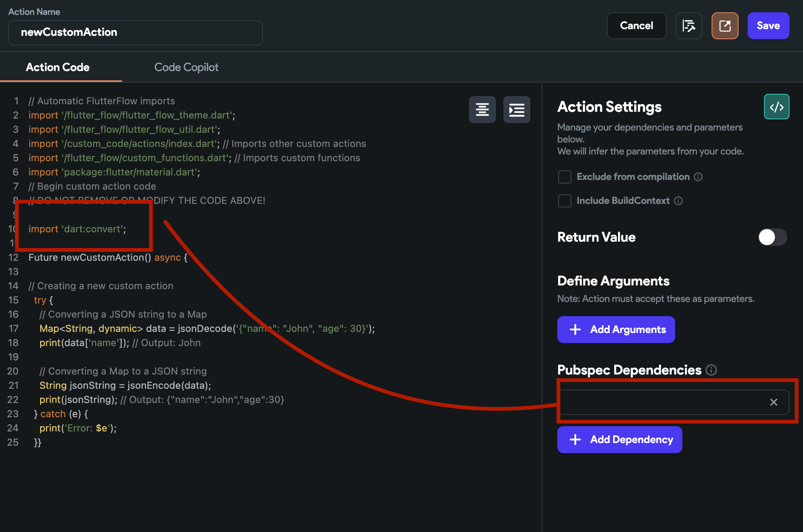The image size is (803, 532).
Task: Switch to the Code Copilot tab
Action: [x=186, y=67]
